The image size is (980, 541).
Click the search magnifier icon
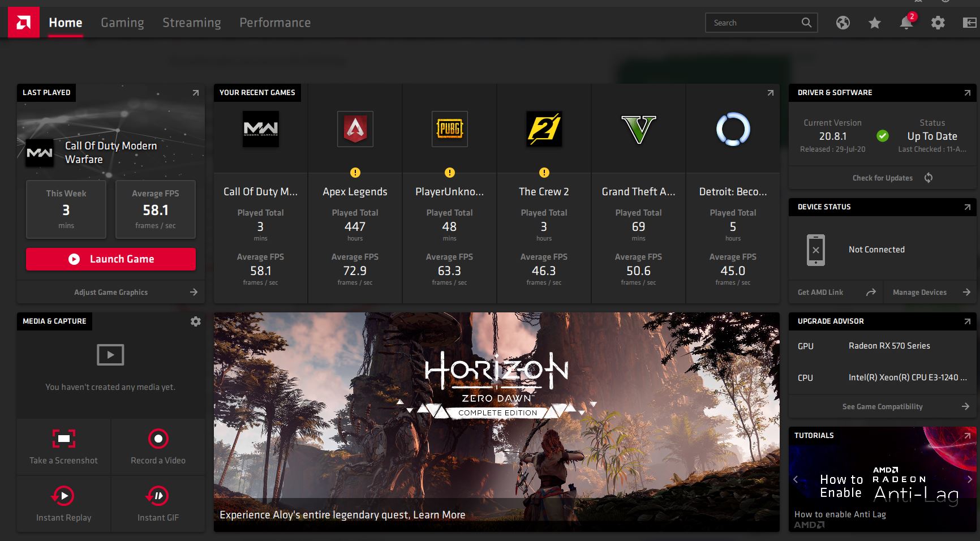tap(806, 23)
